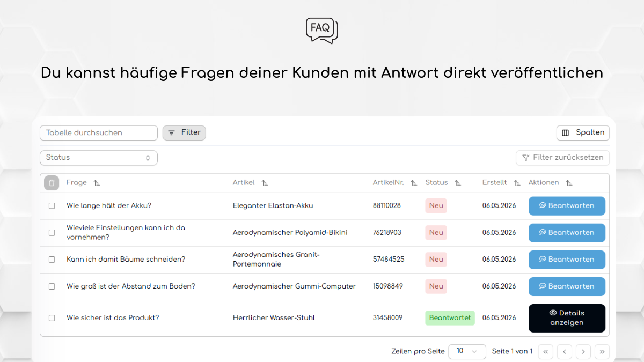Click the FAQ speech bubble icon
This screenshot has height=362, width=644.
(x=322, y=31)
